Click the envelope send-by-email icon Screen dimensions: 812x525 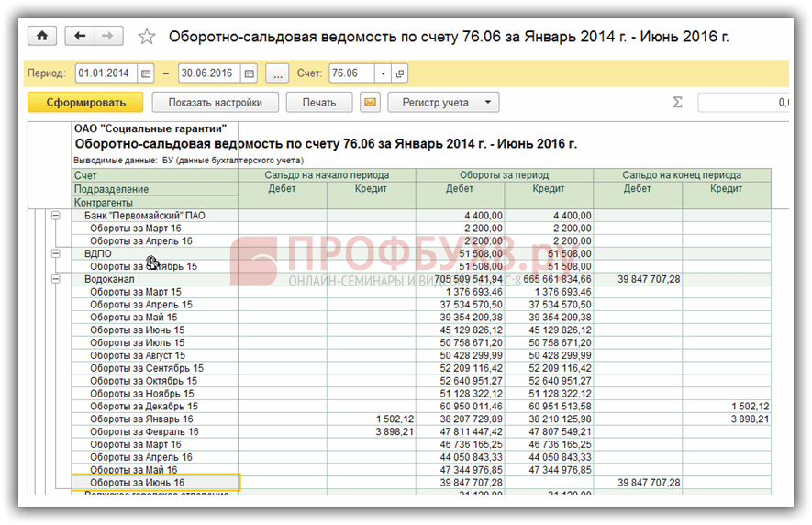click(x=371, y=103)
